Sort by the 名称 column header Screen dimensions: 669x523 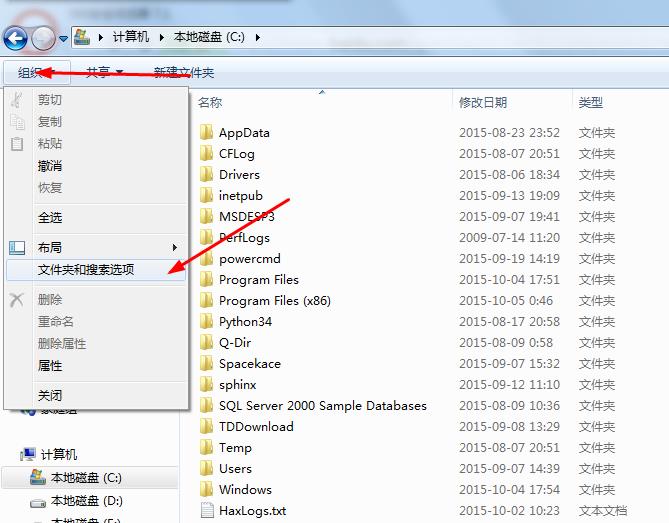coord(210,102)
